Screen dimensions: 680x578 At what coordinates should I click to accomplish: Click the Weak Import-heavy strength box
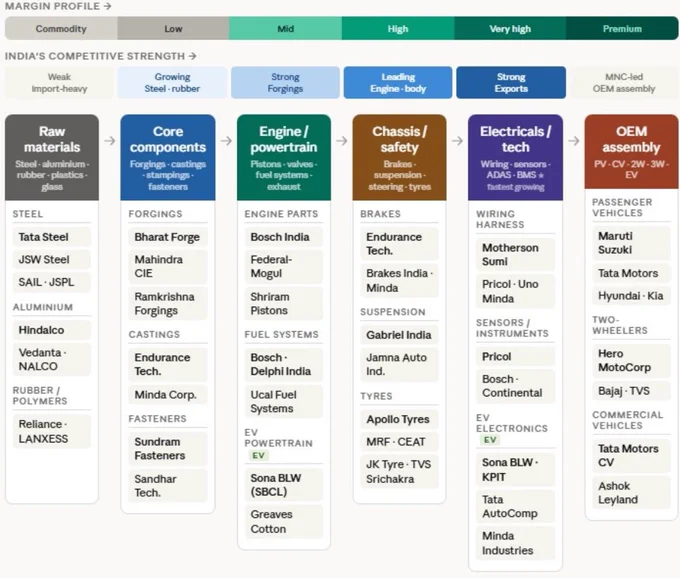[x=59, y=82]
